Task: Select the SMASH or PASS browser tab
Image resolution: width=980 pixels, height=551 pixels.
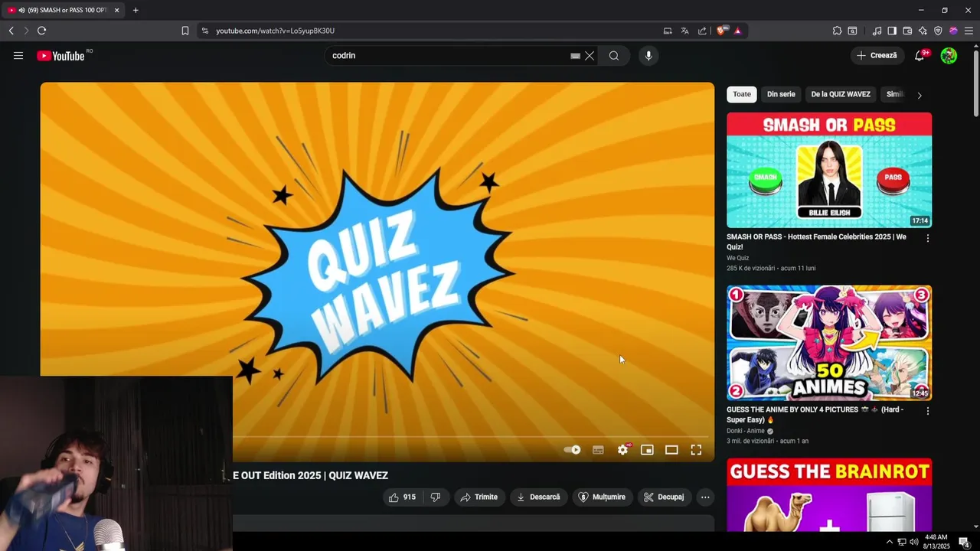Action: pos(63,10)
